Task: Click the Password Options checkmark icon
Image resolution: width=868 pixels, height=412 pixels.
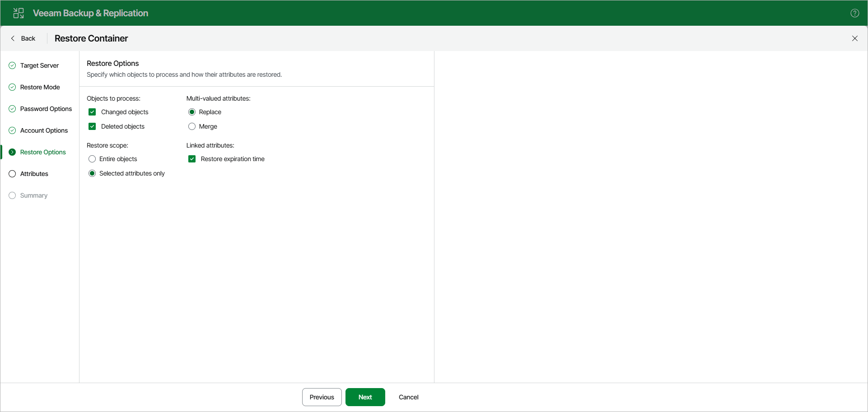Action: 12,109
